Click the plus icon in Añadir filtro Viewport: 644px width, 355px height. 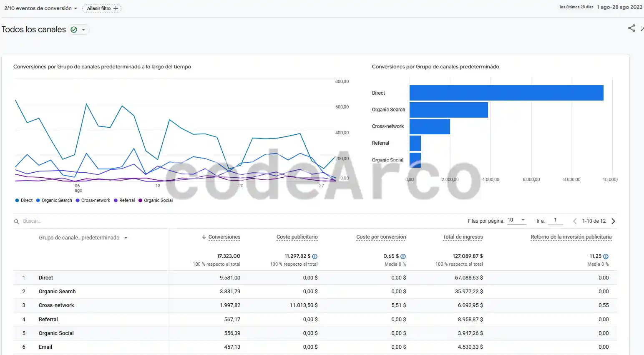(116, 8)
